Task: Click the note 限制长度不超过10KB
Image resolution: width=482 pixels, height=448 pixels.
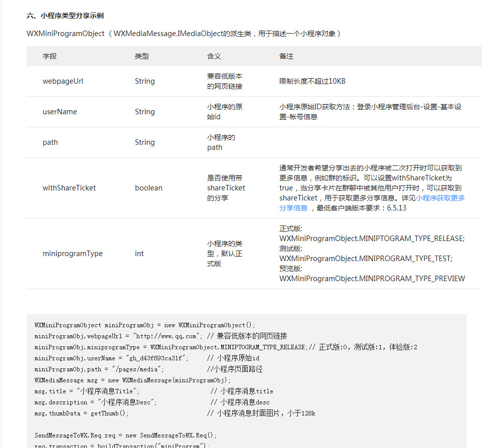Action: (x=312, y=81)
